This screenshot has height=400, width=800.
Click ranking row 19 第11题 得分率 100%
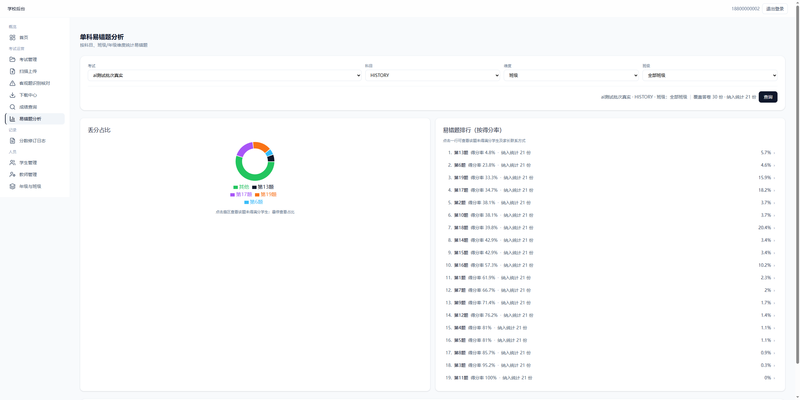(610, 378)
